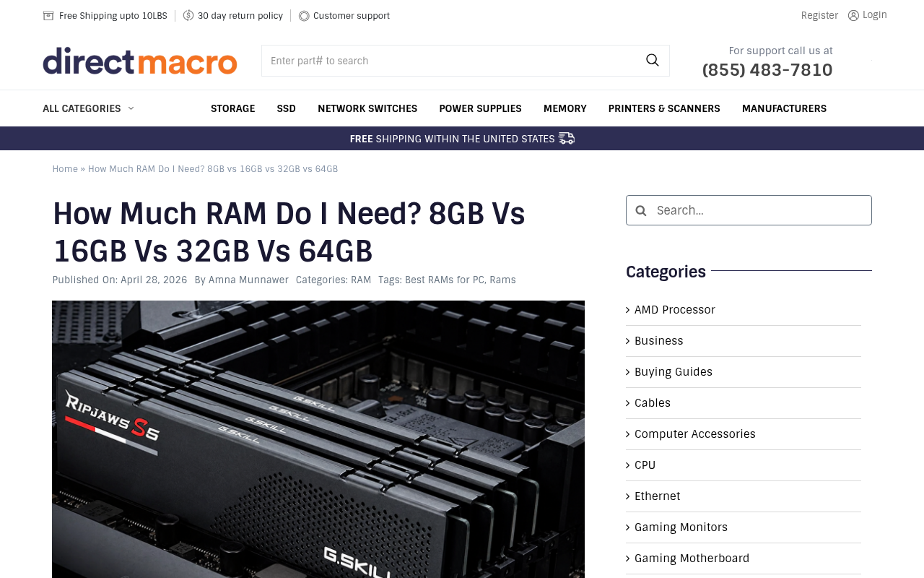The height and width of the screenshot is (578, 924).
Task: Click the Login user icon
Action: tap(853, 15)
